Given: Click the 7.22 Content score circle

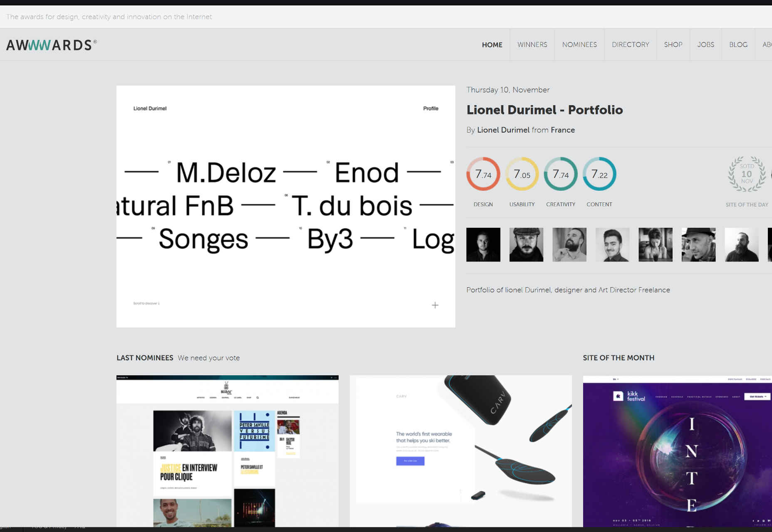Looking at the screenshot, I should (x=599, y=174).
